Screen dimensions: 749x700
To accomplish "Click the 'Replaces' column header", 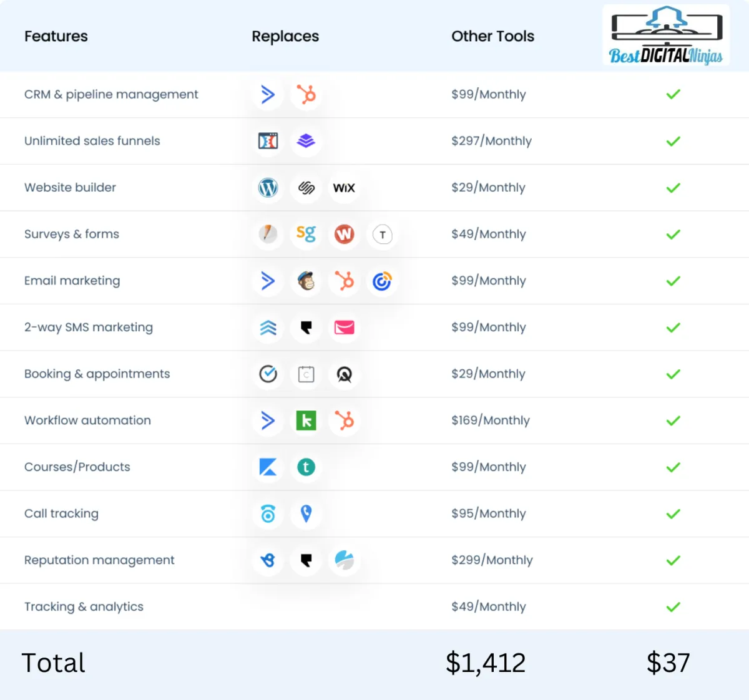I will coord(285,36).
